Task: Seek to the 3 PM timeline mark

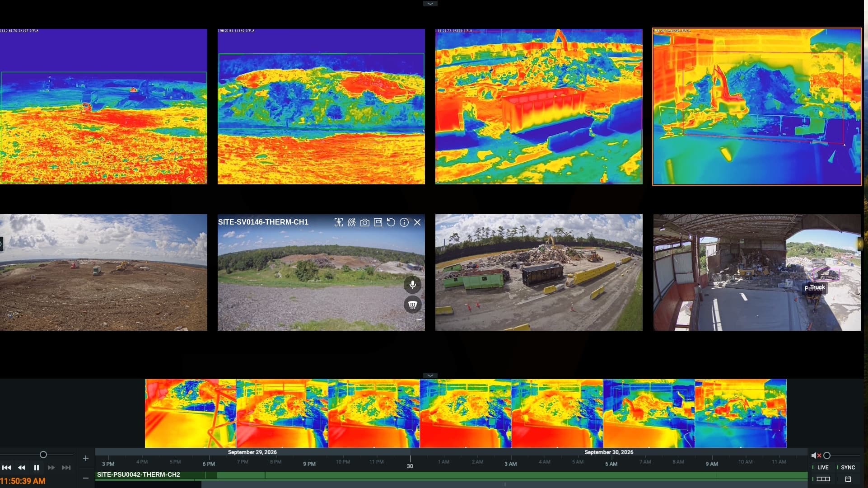Action: click(x=108, y=464)
